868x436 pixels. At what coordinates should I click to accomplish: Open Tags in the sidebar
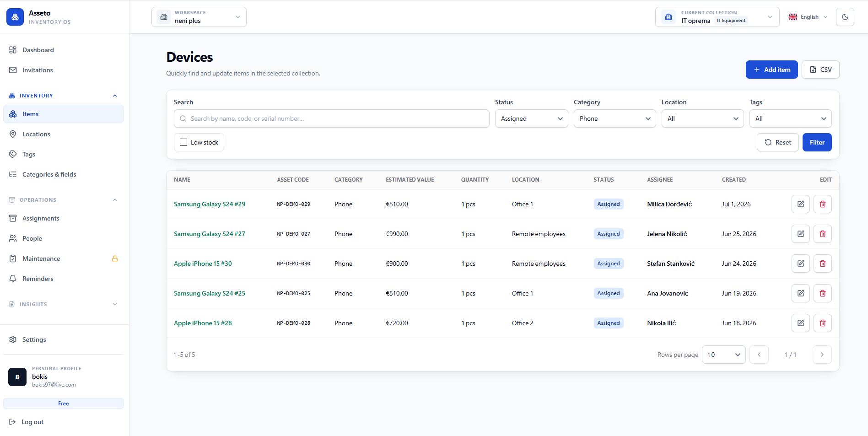tap(63, 154)
